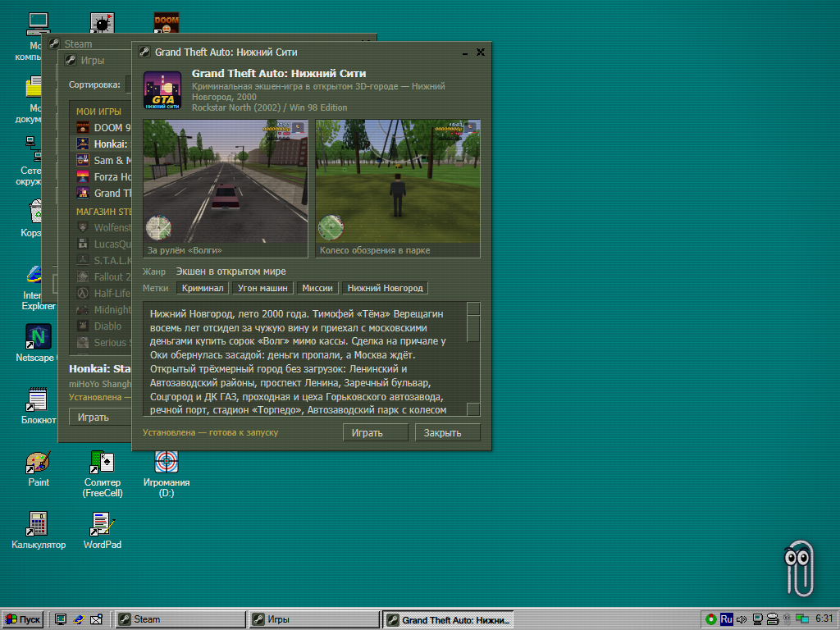Select the Half-Life lambda icon in store list
The width and height of the screenshot is (840, 630).
tap(83, 293)
